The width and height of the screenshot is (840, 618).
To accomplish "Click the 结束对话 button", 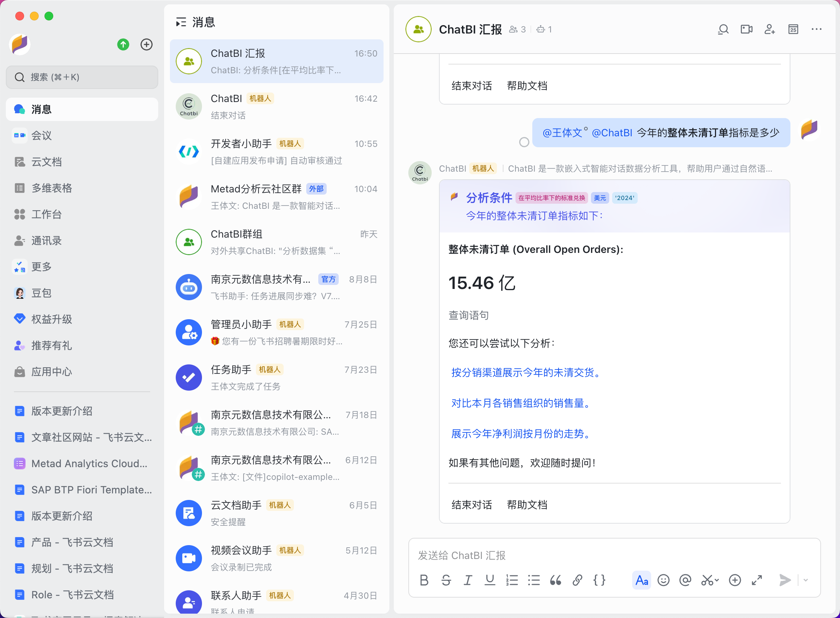I will (x=471, y=505).
